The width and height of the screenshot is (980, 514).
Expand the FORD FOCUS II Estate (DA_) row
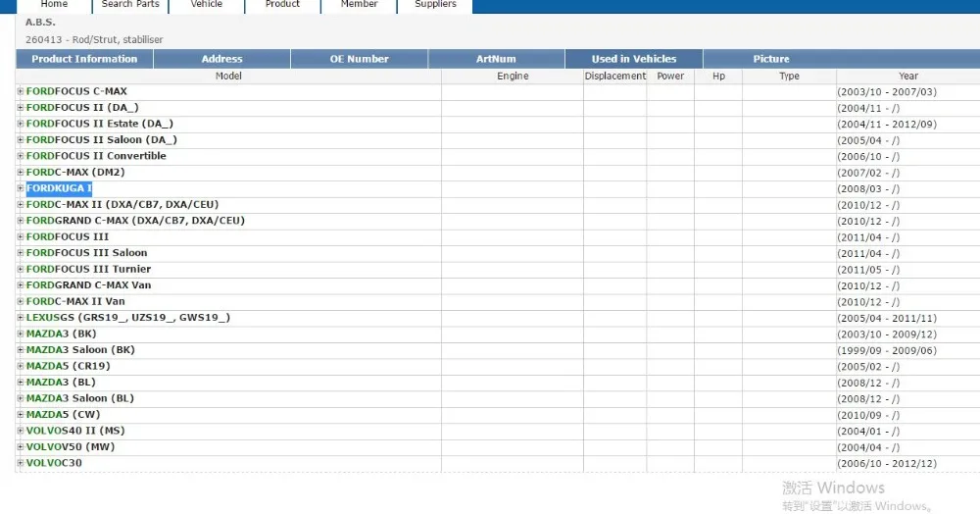point(21,124)
